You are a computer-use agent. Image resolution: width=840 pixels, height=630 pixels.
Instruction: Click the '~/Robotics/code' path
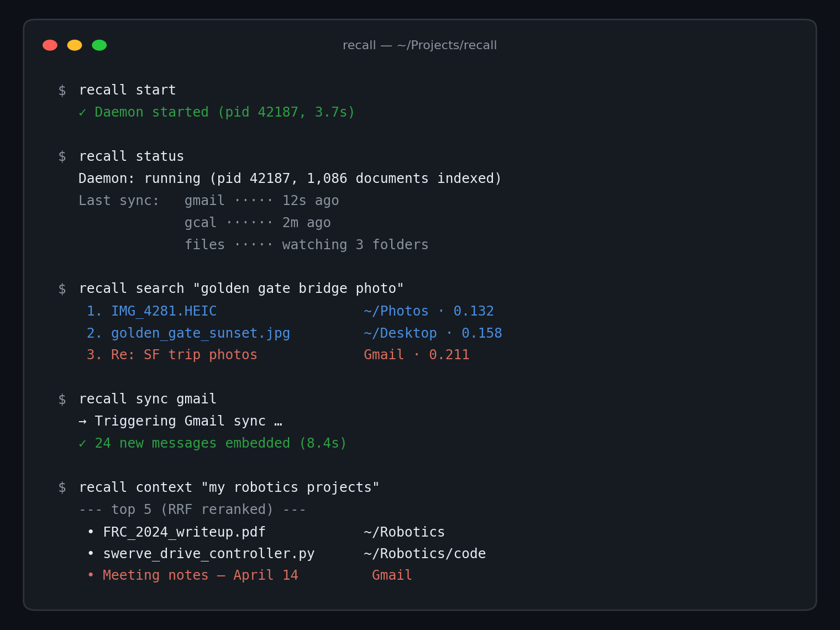(424, 554)
